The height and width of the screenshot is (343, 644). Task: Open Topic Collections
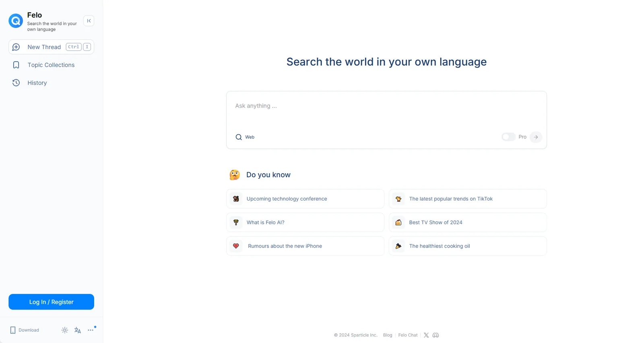(x=51, y=65)
